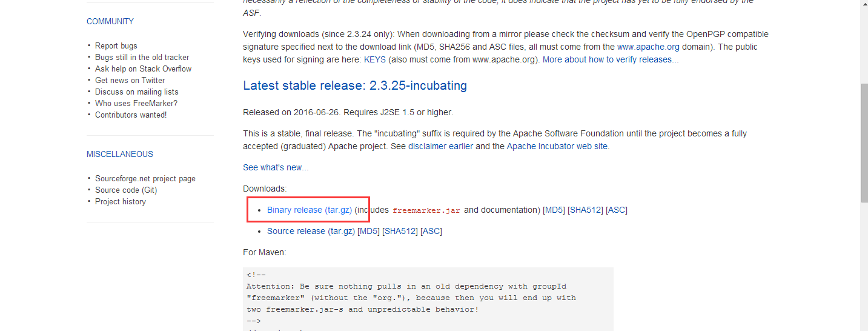Click the scrollbar up arrow
Image resolution: width=868 pixels, height=331 pixels.
click(x=863, y=5)
